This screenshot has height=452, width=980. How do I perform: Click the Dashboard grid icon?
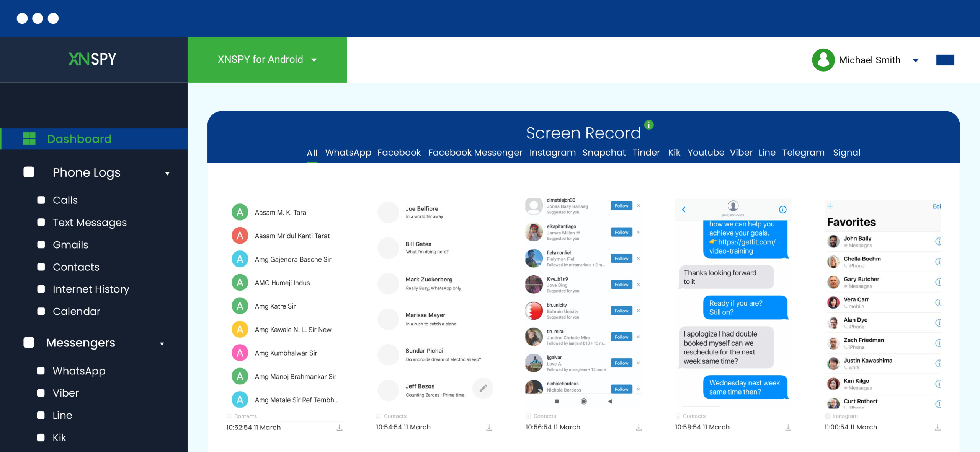[29, 138]
